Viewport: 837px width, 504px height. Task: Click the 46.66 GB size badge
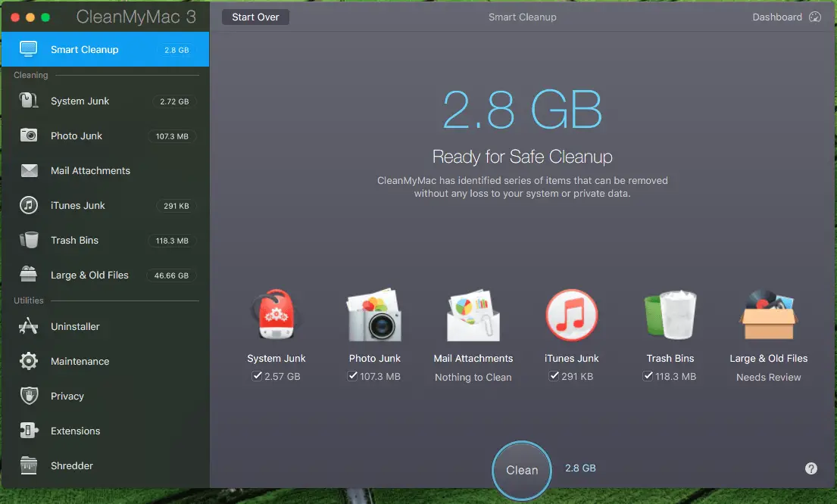click(171, 275)
